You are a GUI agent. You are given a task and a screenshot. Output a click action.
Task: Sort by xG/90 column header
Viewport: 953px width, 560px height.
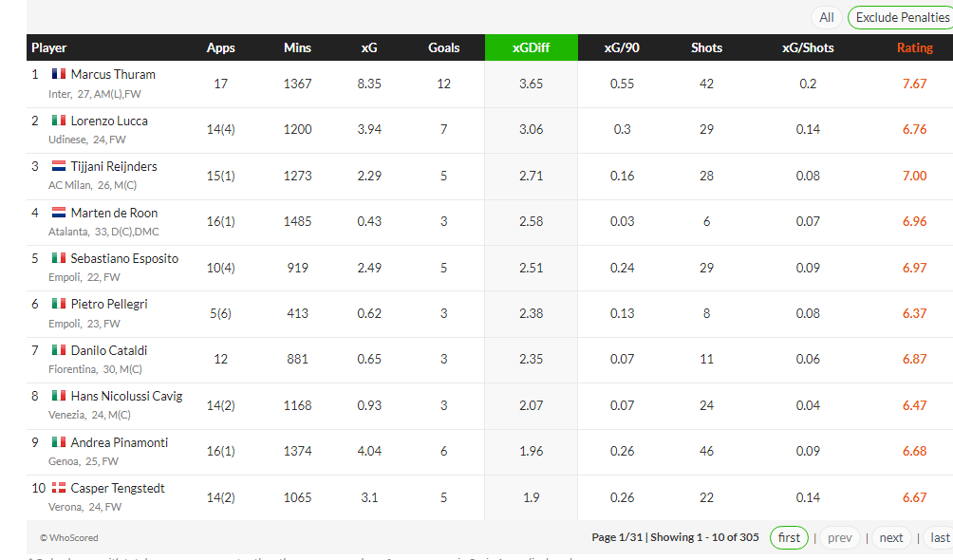click(x=622, y=47)
